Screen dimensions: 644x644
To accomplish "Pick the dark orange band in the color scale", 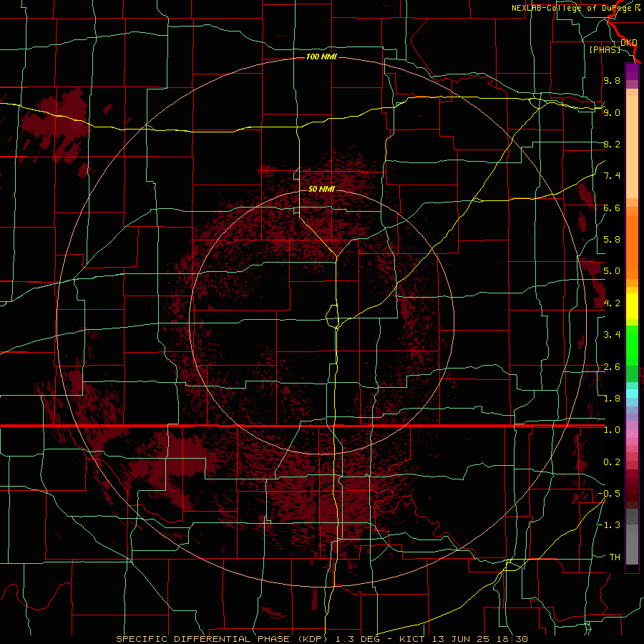I will tap(632, 248).
